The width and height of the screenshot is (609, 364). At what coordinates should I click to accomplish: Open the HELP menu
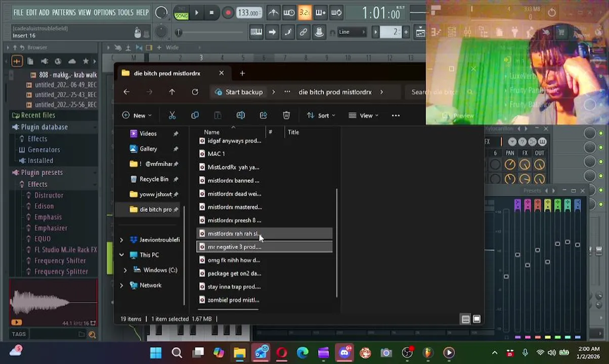pyautogui.click(x=142, y=12)
